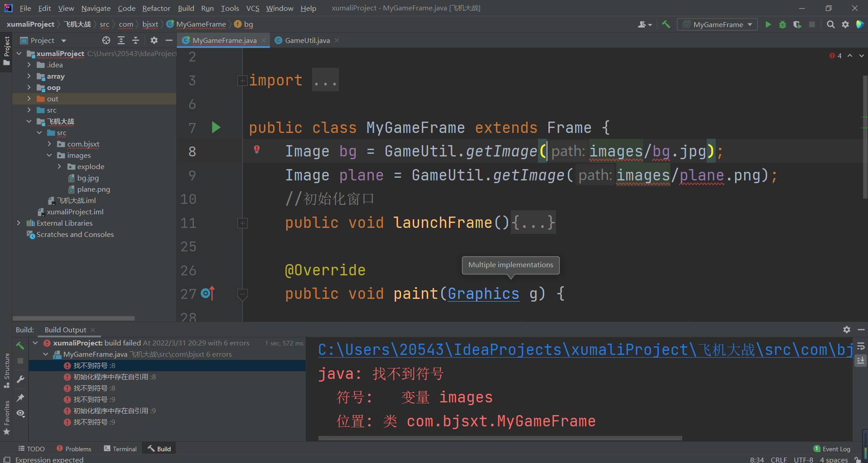
Task: Expand all in Project panel
Action: point(121,40)
